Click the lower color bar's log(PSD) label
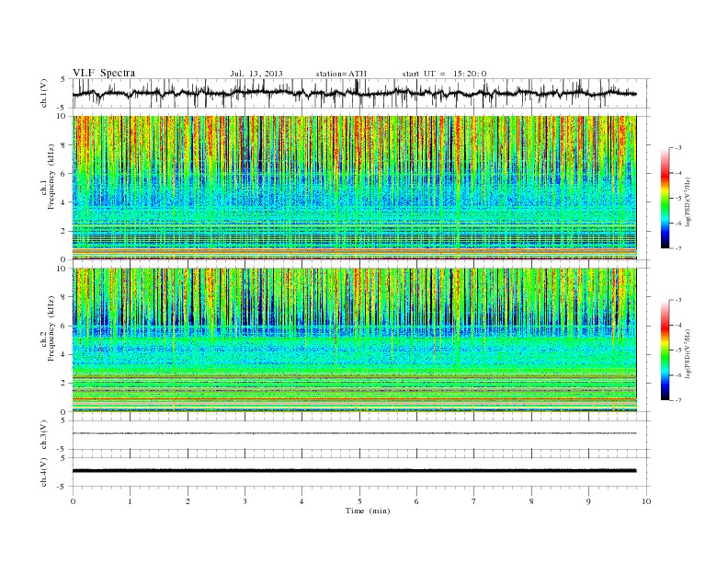 (x=688, y=352)
